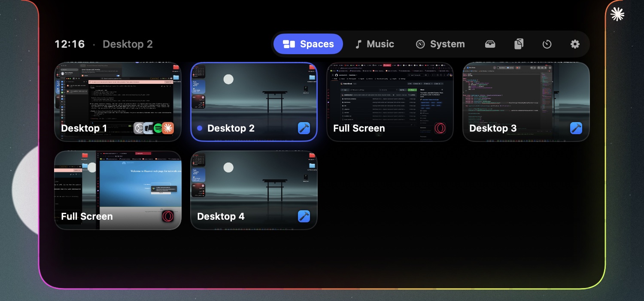Image resolution: width=644 pixels, height=301 pixels.
Task: Open the Music tab
Action: (374, 44)
